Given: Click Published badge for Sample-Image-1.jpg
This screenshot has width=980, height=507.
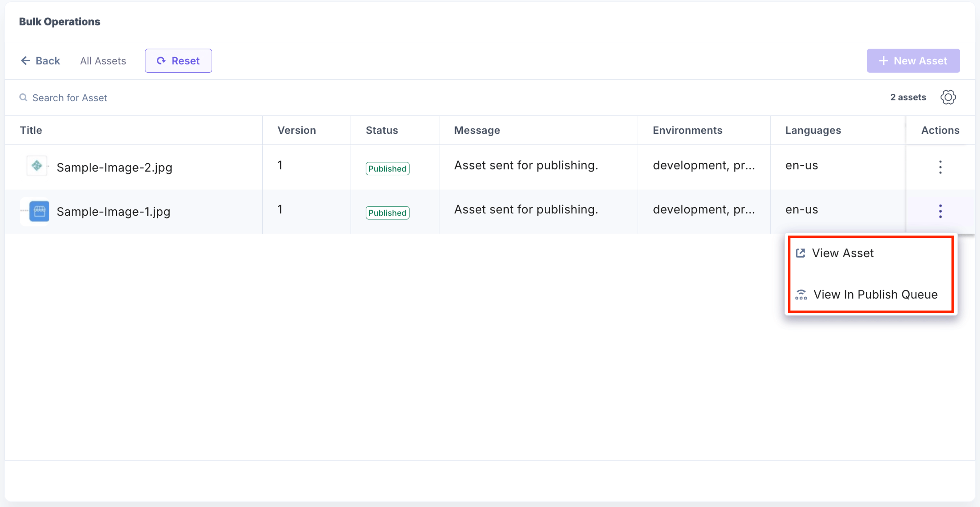Looking at the screenshot, I should click(387, 213).
